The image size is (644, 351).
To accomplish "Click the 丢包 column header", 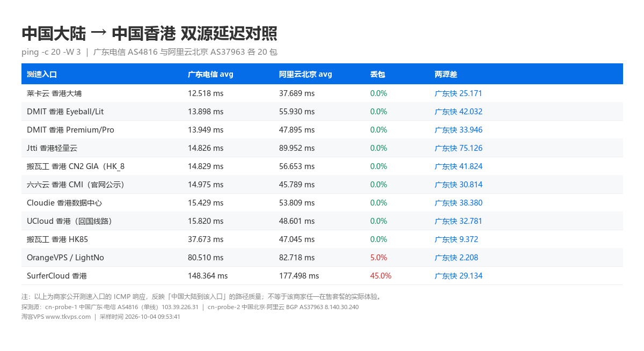I will 378,74.
